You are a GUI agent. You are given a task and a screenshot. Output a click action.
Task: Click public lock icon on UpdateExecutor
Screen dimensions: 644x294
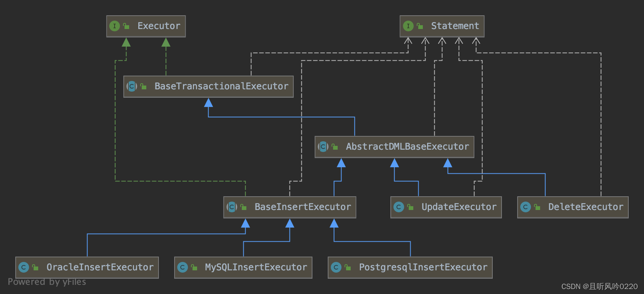coord(410,207)
